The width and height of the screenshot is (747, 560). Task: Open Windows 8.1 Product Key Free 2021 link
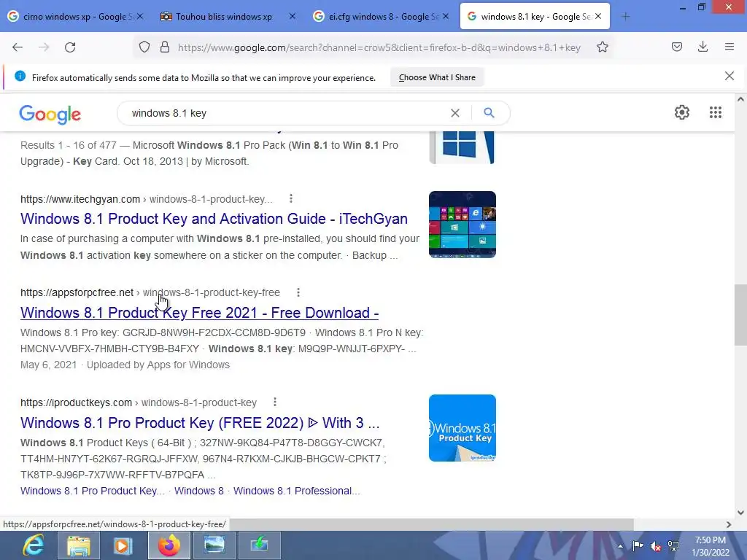(200, 313)
